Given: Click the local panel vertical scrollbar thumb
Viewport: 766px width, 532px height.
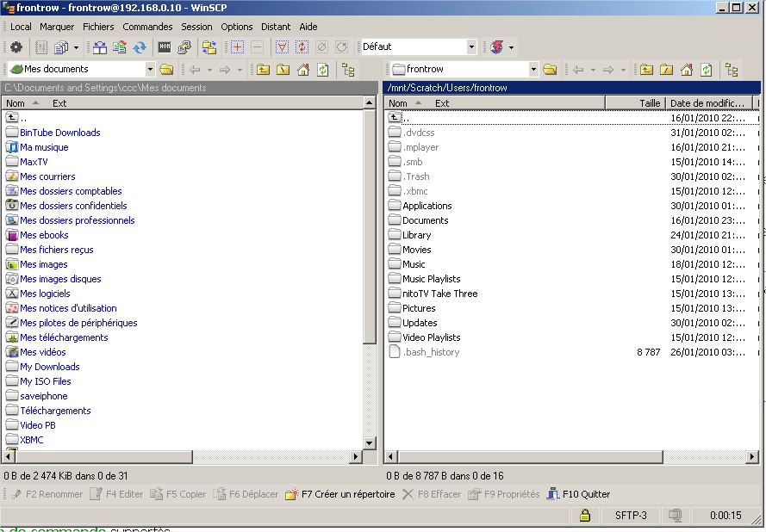Looking at the screenshot, I should [370, 226].
